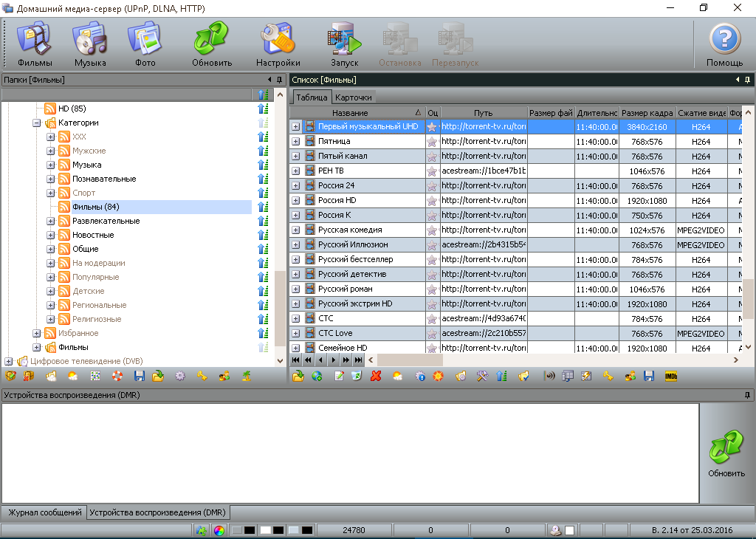Click the red X delete icon

click(376, 376)
